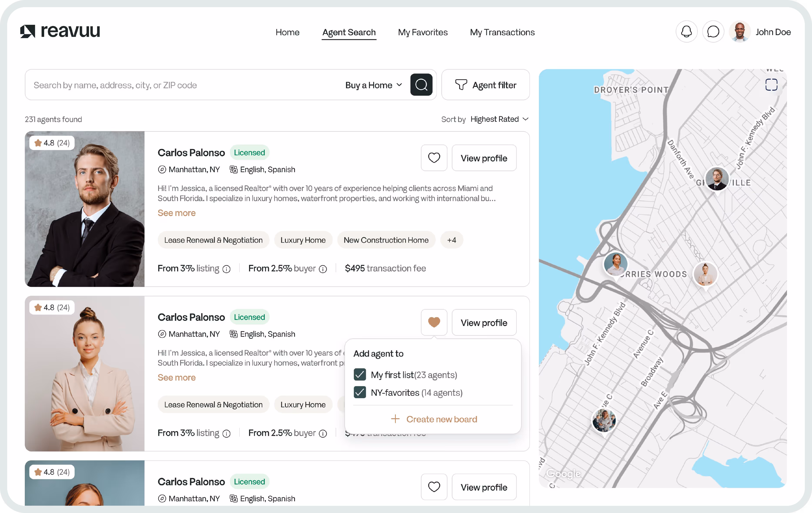Click John Doe's avatar photo
This screenshot has width=812, height=513.
740,32
